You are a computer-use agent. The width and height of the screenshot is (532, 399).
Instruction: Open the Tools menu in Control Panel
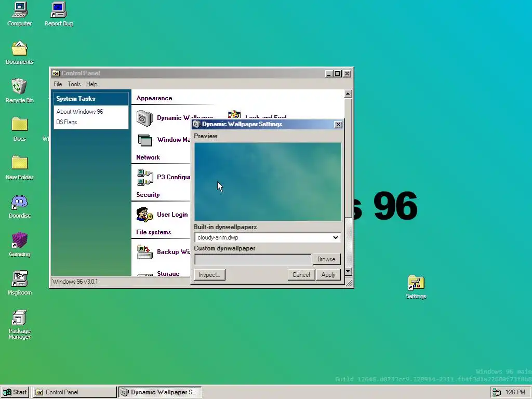click(x=74, y=84)
